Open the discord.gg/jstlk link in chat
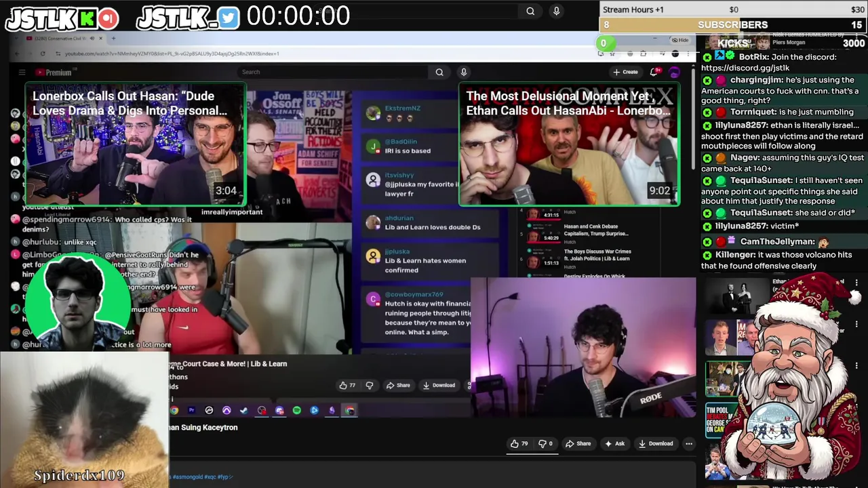868x488 pixels. pyautogui.click(x=745, y=68)
